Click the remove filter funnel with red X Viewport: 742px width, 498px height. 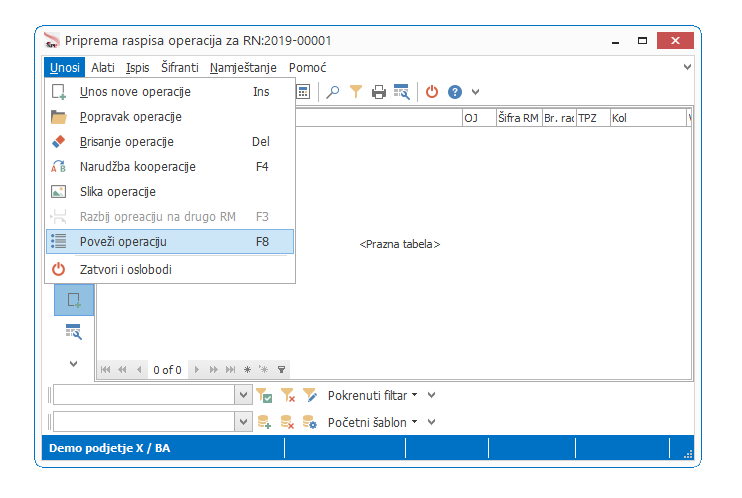click(287, 395)
